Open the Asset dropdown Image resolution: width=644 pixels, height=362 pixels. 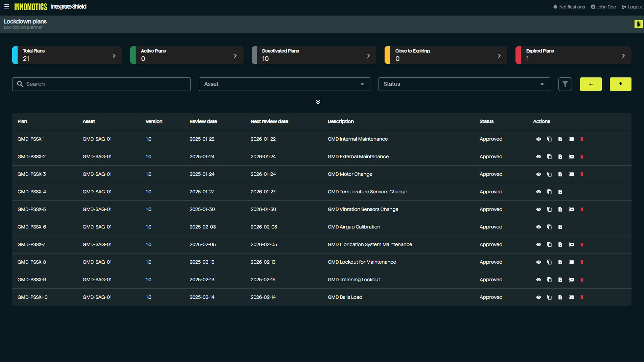coord(284,84)
